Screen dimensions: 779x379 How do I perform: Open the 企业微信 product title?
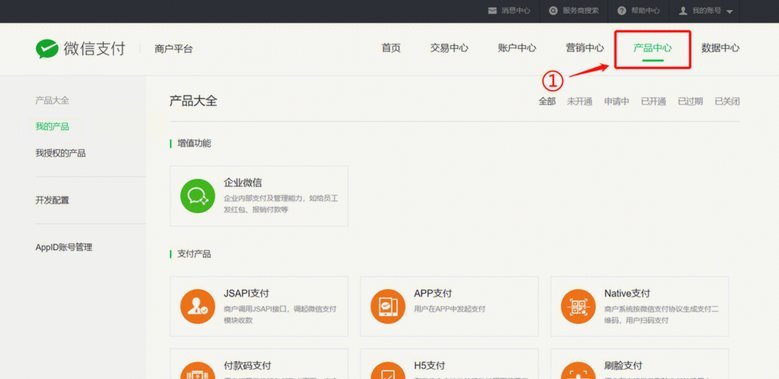click(x=243, y=183)
